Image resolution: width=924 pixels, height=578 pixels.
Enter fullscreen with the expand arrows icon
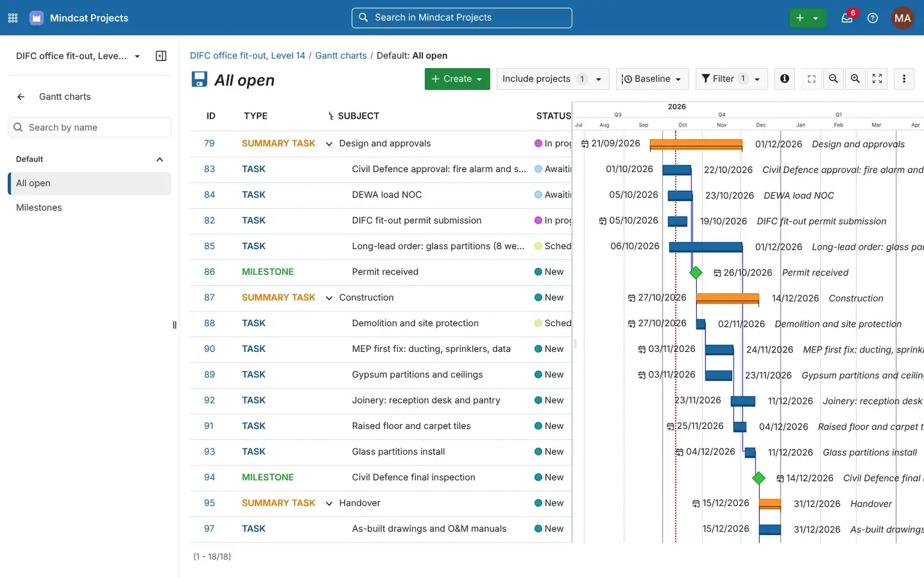coord(877,78)
